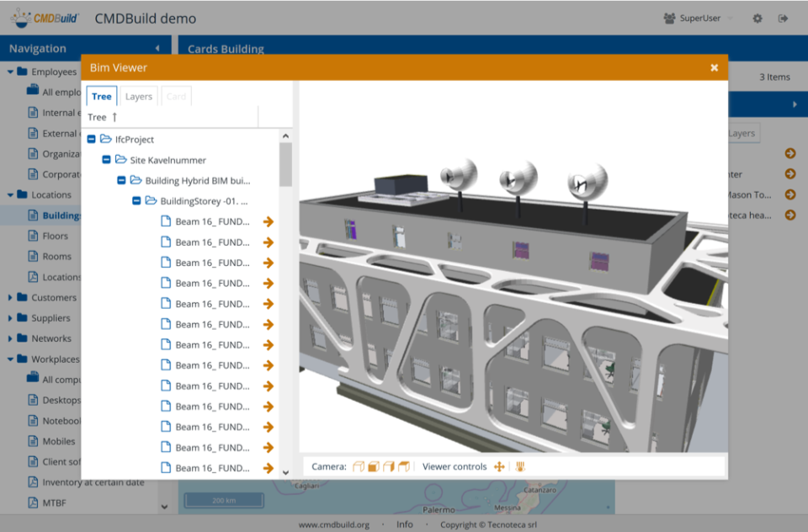Close the Bim Viewer dialog
This screenshot has width=808, height=532.
715,67
